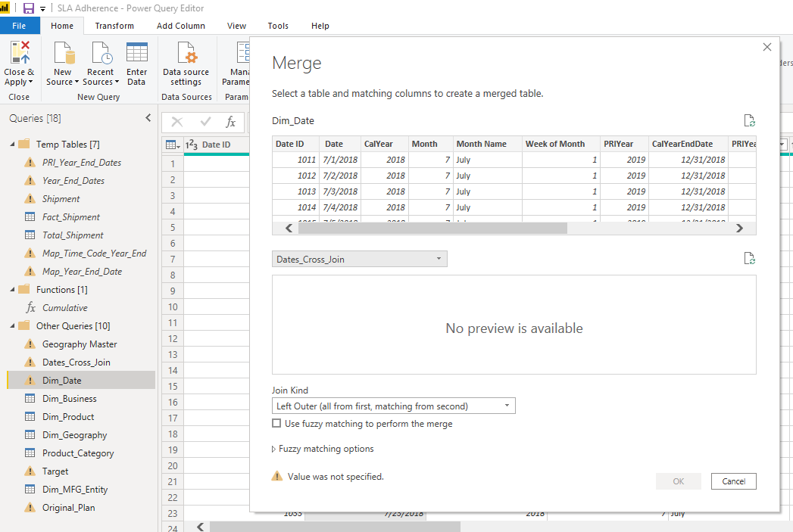Collapse the Temp Tables group
793x532 pixels.
tap(13, 144)
